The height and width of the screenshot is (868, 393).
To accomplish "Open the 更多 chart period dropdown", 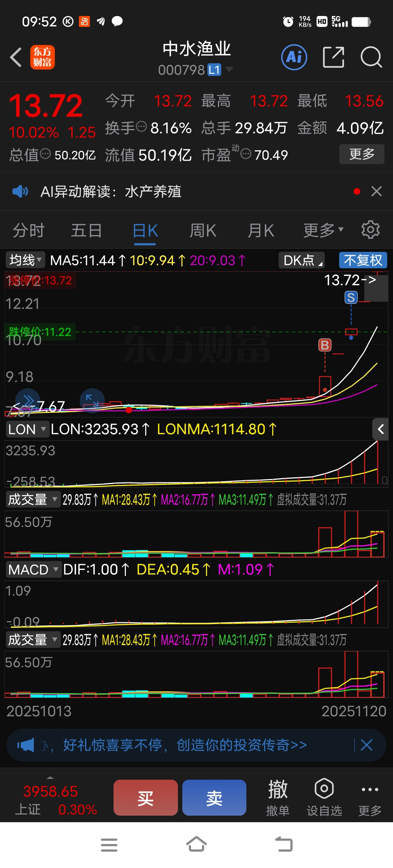I will tap(323, 230).
